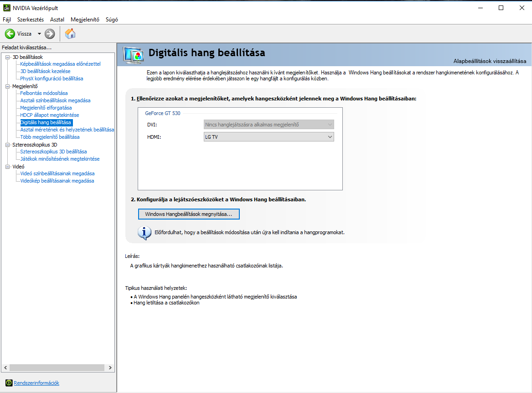Click the forward arrow navigation icon
Viewport: 532px width, 393px height.
tap(50, 34)
